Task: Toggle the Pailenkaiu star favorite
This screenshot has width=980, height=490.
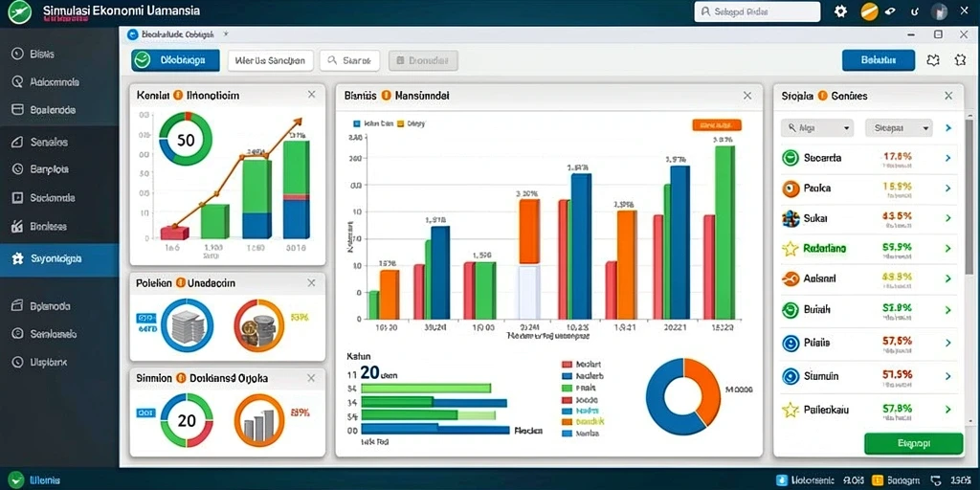Action: [x=791, y=410]
